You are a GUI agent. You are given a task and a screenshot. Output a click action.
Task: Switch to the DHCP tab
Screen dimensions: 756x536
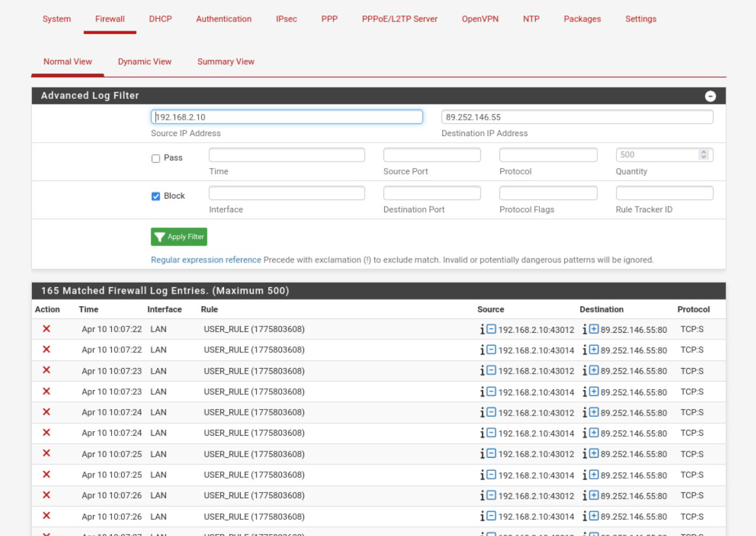point(160,19)
